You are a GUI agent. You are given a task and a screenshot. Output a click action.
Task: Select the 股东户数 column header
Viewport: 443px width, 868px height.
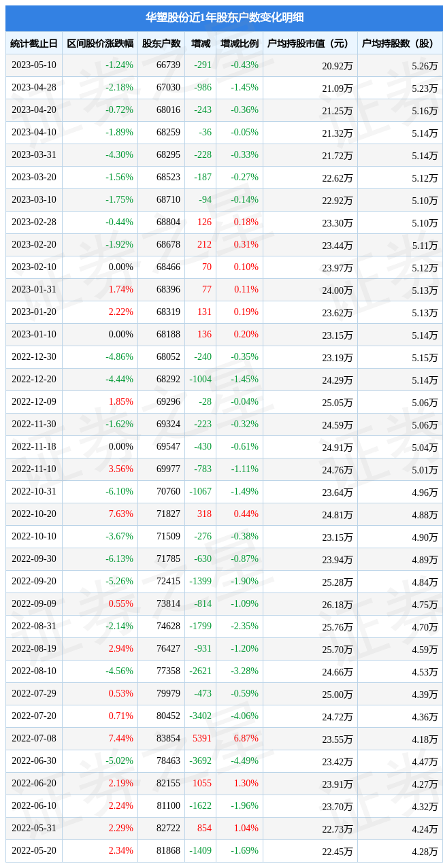pos(161,44)
